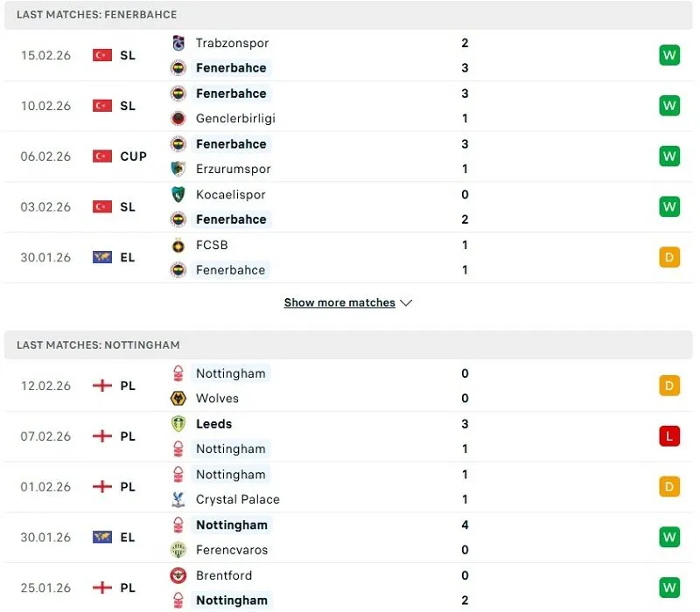Click the green W badge for the Trabzonspor match
Image resolution: width=700 pixels, height=612 pixels.
[x=669, y=54]
